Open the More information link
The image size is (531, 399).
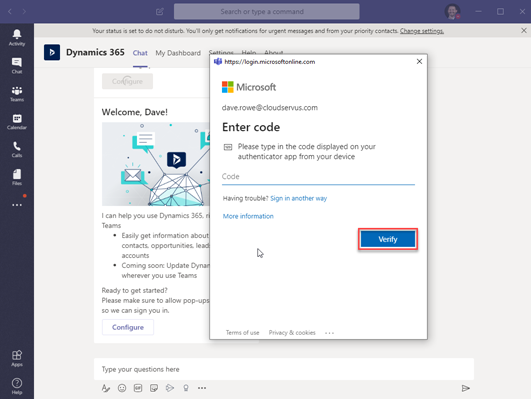(248, 216)
